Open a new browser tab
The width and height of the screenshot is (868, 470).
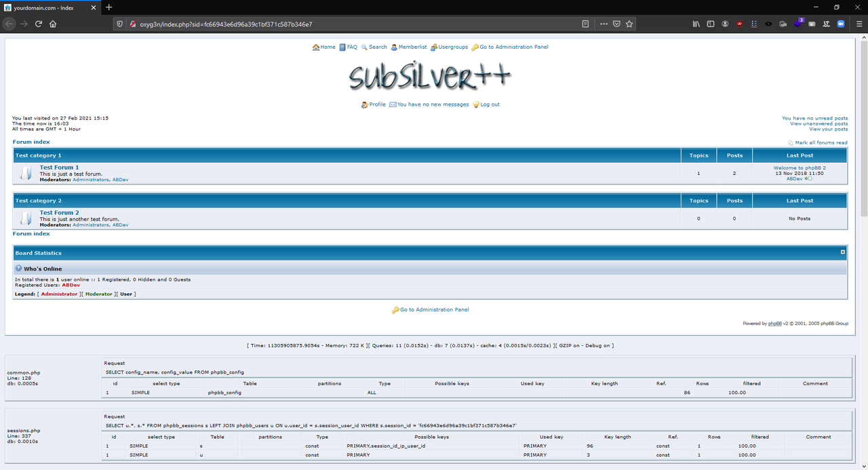tap(108, 7)
